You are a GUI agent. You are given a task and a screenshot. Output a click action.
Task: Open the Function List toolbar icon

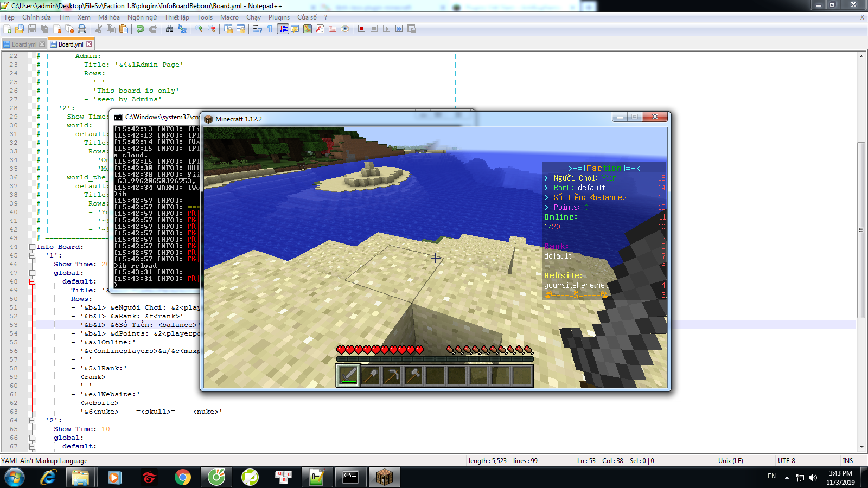320,29
